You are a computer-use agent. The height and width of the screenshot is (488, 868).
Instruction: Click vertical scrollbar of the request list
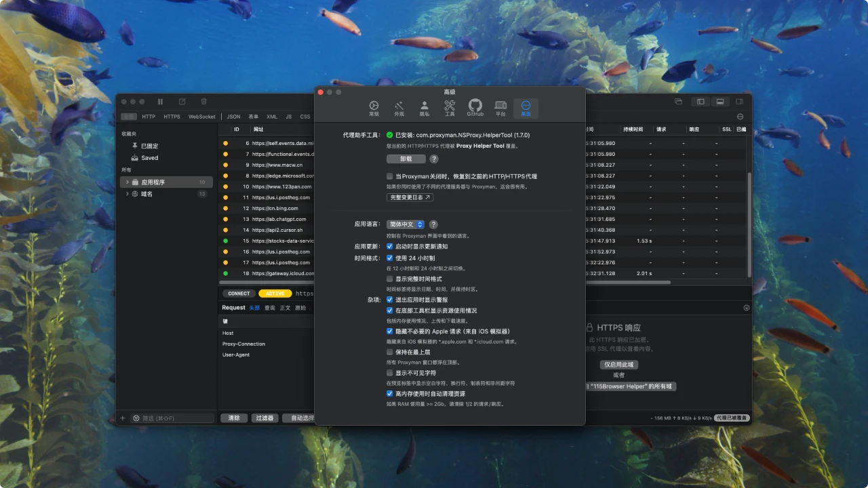[749, 224]
